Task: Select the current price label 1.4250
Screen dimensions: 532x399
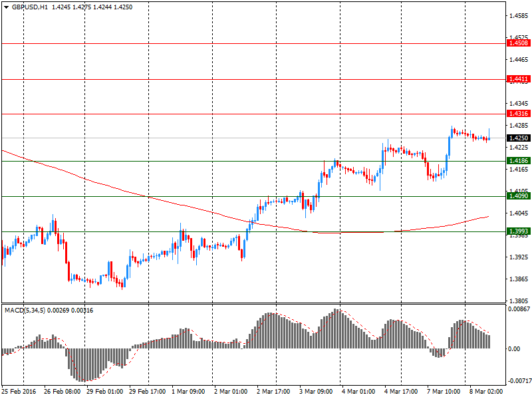Action: (519, 138)
